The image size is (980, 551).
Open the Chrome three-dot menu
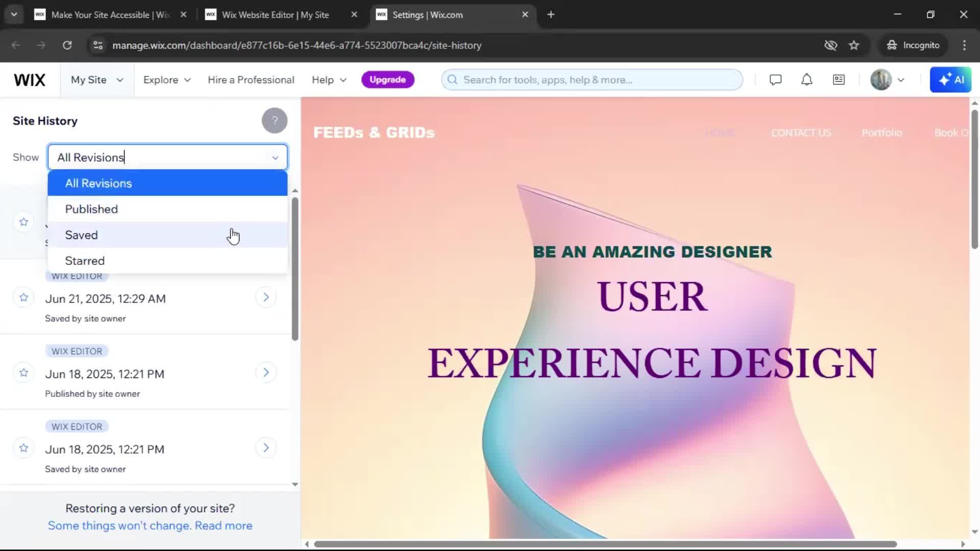click(x=964, y=45)
